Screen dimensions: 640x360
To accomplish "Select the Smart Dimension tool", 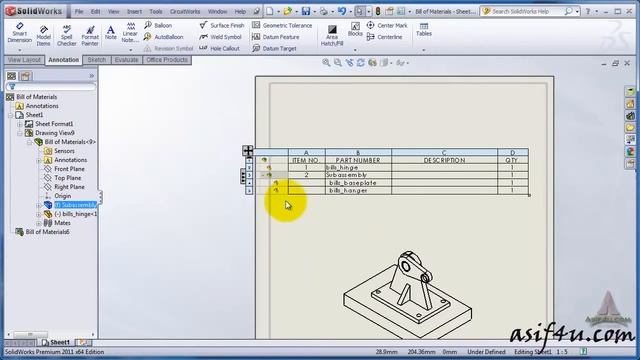I will [20, 33].
